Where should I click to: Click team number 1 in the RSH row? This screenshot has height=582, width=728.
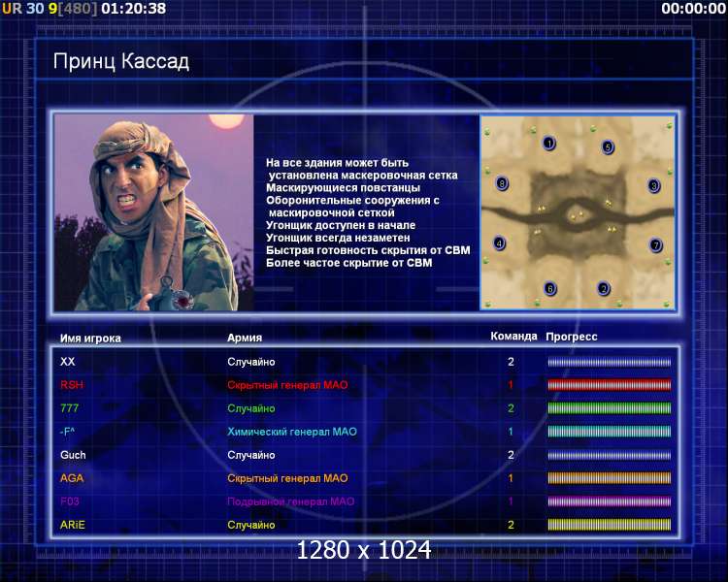[x=511, y=385]
